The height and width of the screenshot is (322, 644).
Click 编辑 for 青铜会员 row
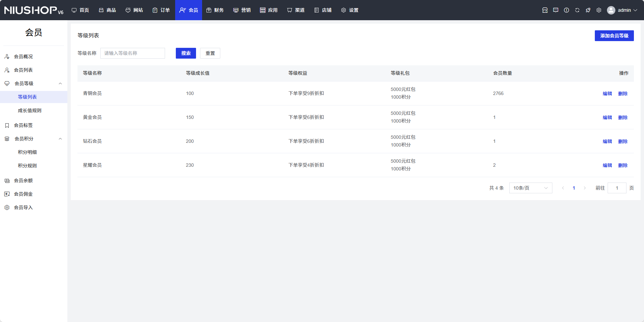click(x=607, y=94)
